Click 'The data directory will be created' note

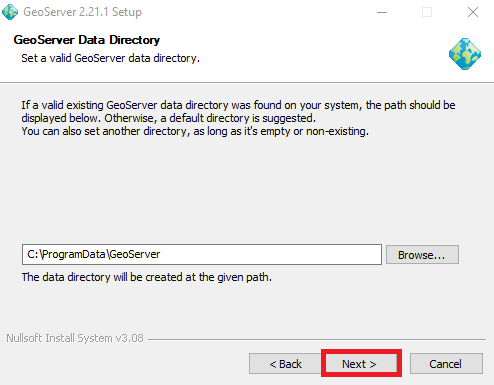(147, 277)
